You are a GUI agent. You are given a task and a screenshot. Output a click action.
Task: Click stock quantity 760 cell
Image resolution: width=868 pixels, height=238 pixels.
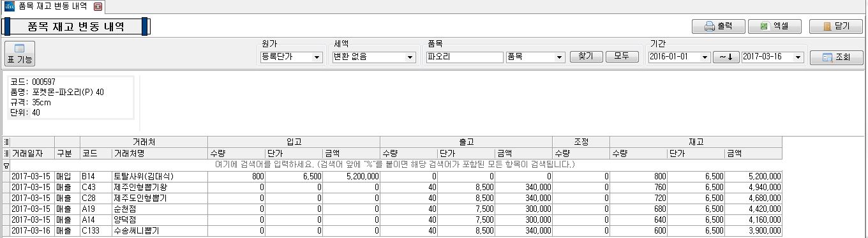(638, 187)
